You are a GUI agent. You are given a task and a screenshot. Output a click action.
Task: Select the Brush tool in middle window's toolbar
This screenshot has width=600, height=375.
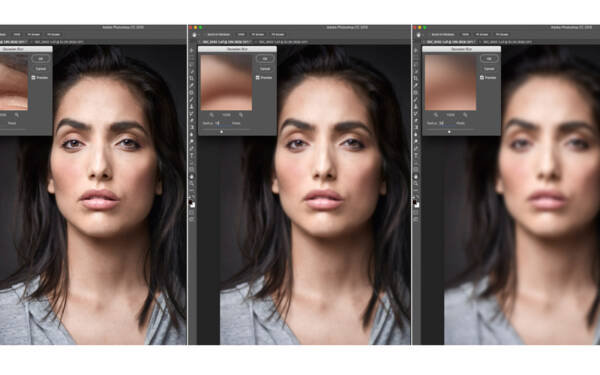tap(192, 99)
